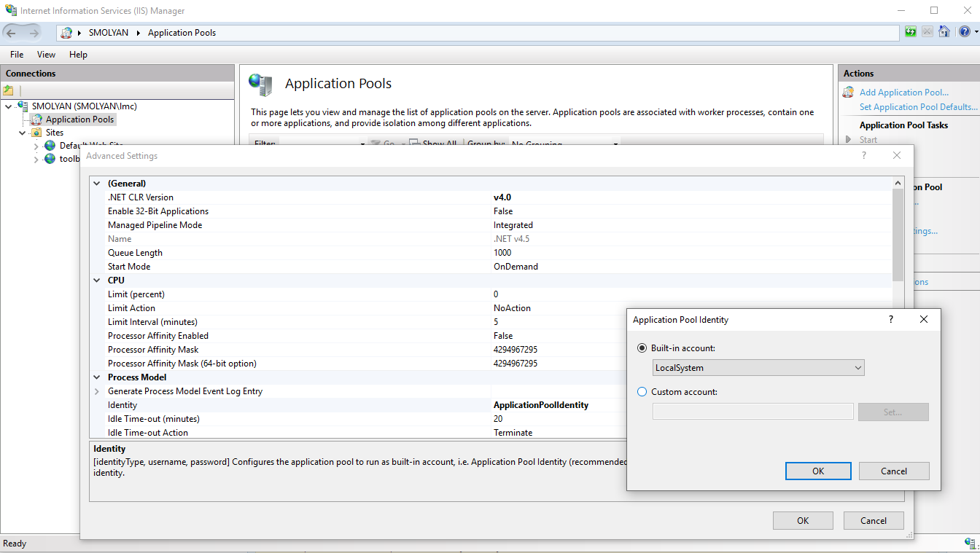Click the custom account text field
The image size is (980, 553).
pos(753,412)
